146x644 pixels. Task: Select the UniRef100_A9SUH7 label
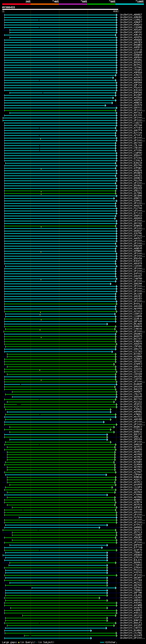[131, 30]
